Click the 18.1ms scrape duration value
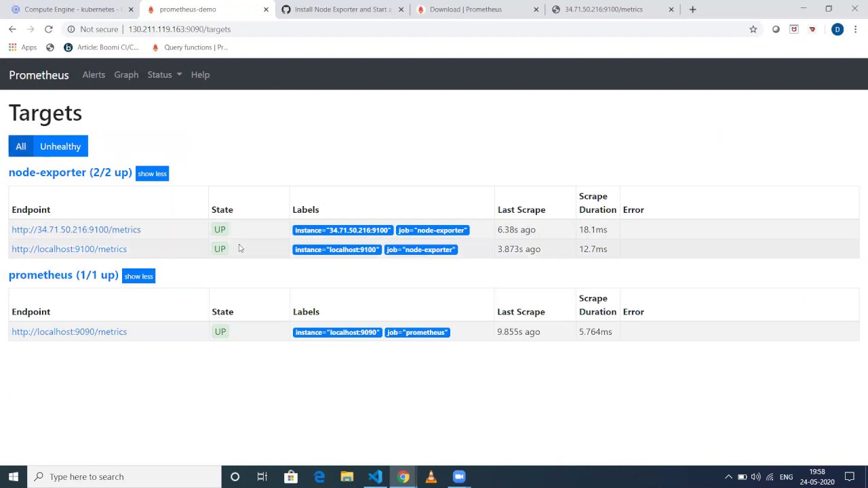This screenshot has height=488, width=868. (593, 230)
